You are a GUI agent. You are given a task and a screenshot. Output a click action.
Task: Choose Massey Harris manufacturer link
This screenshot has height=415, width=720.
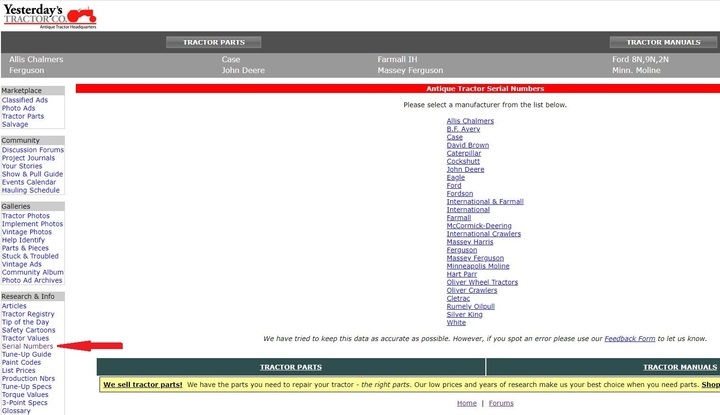[470, 242]
